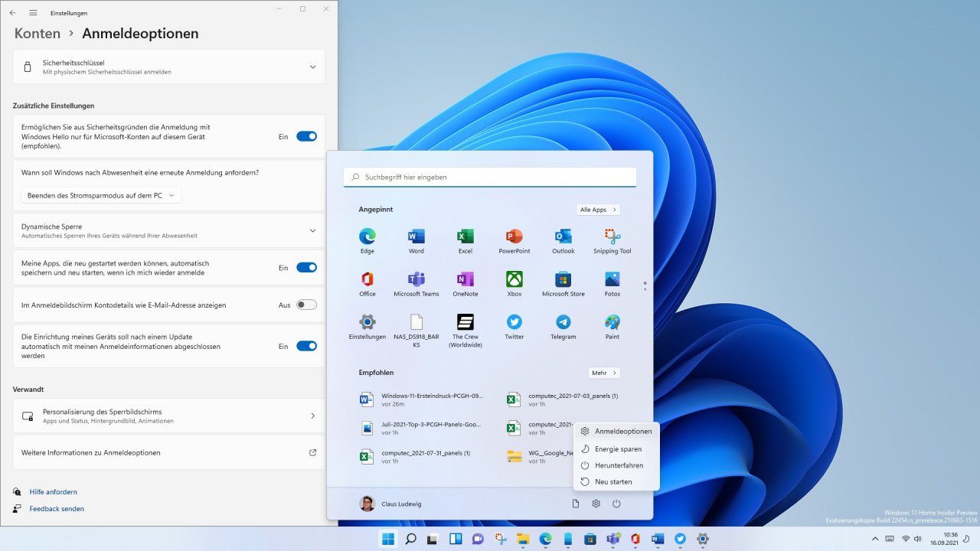Click the Start menu search field

click(x=490, y=177)
